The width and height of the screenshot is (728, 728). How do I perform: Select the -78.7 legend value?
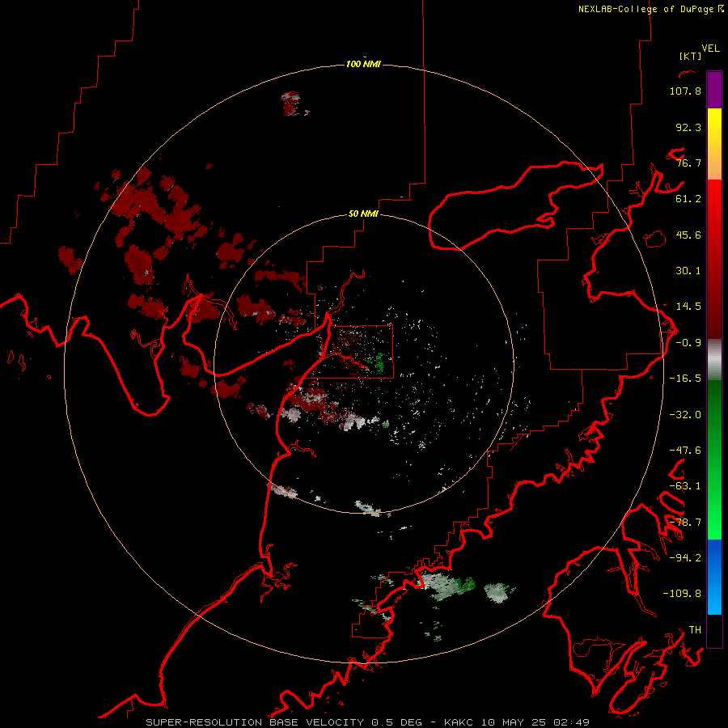[x=685, y=523]
